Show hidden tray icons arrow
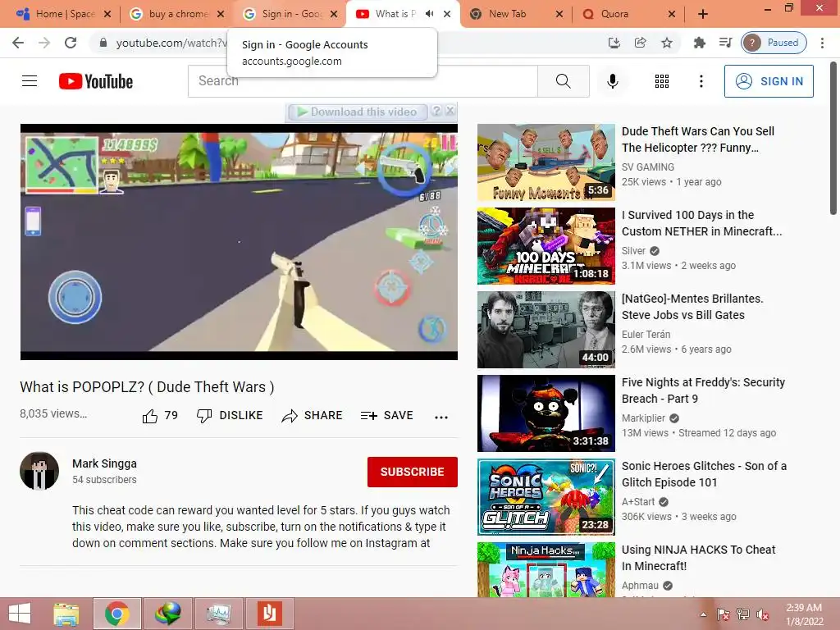 point(703,614)
